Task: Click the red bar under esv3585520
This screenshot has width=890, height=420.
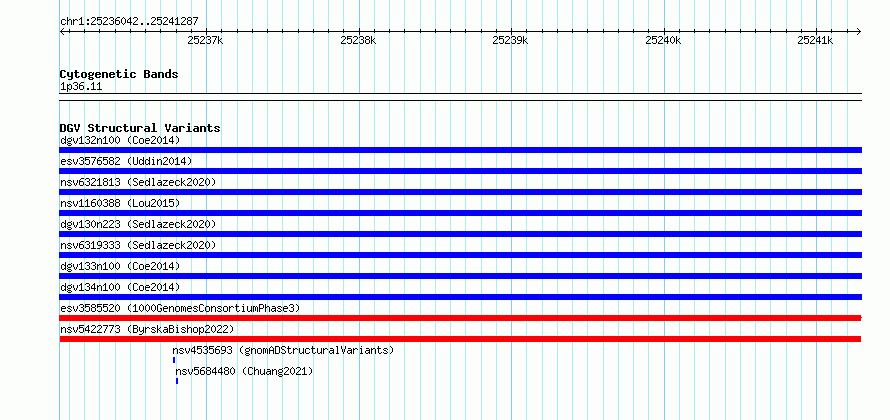Action: tap(460, 318)
